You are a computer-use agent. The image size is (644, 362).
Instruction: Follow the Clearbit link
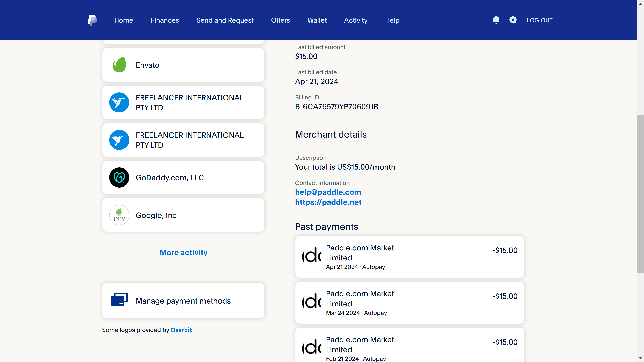pyautogui.click(x=181, y=330)
